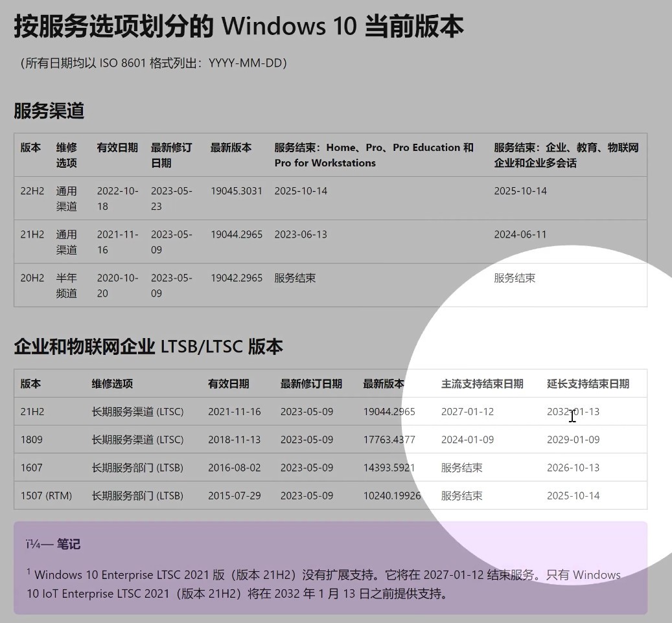Select "通用渠道" in the 22H2 row
The width and height of the screenshot is (672, 623).
(x=67, y=199)
